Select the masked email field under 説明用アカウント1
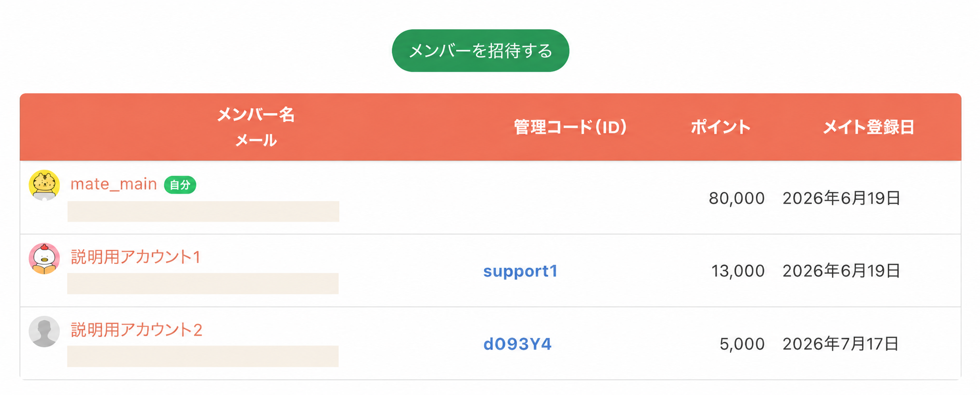 [203, 283]
